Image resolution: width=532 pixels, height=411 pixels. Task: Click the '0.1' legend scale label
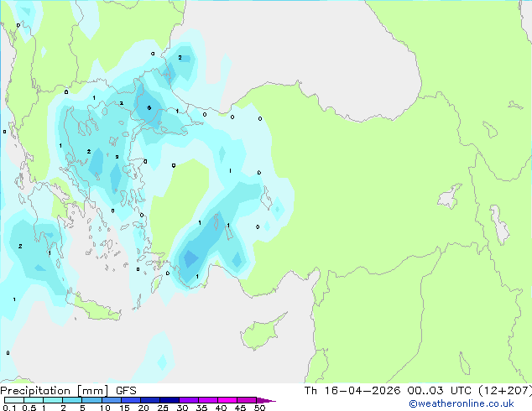tap(9, 408)
